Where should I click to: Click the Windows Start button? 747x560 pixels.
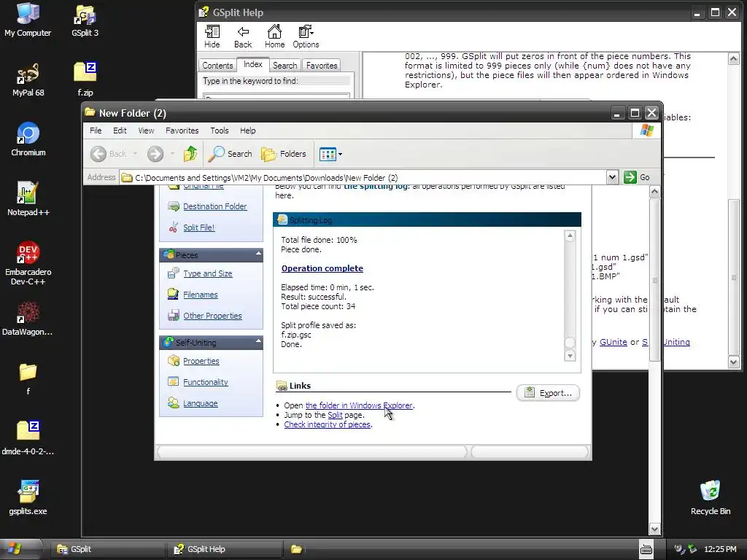pos(21,549)
